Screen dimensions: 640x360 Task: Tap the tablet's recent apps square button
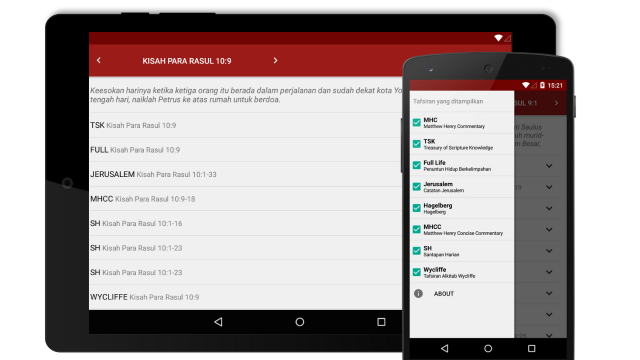click(x=381, y=322)
